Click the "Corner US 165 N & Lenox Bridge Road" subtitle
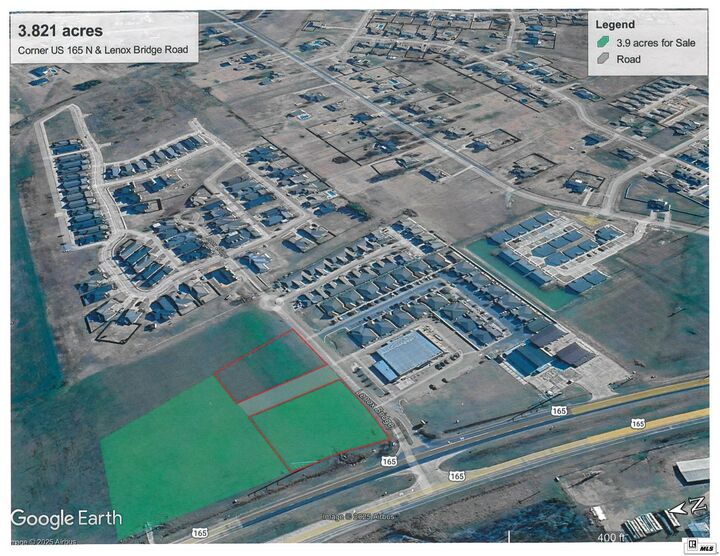Image resolution: width=720 pixels, height=556 pixels. click(103, 50)
